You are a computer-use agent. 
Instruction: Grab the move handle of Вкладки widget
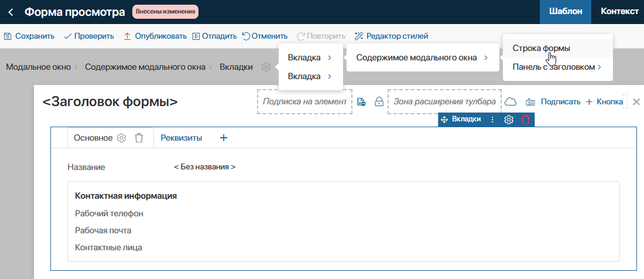444,120
